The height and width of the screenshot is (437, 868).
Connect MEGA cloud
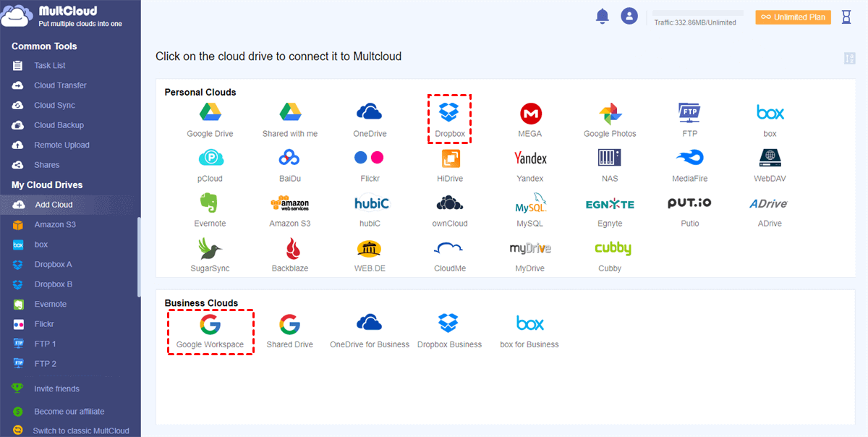point(530,119)
